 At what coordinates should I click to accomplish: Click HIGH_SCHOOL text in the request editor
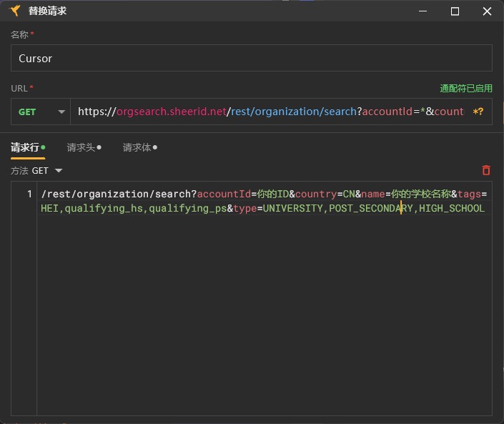pyautogui.click(x=451, y=209)
